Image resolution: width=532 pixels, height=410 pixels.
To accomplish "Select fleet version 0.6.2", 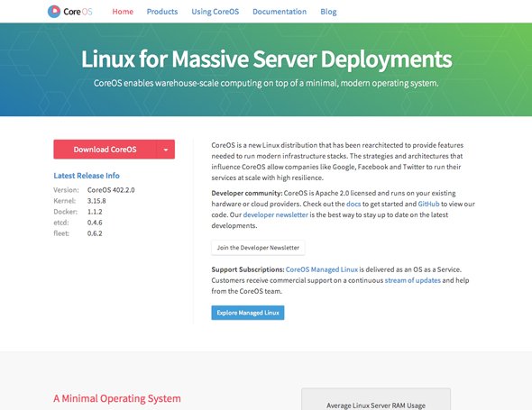I will [x=95, y=233].
